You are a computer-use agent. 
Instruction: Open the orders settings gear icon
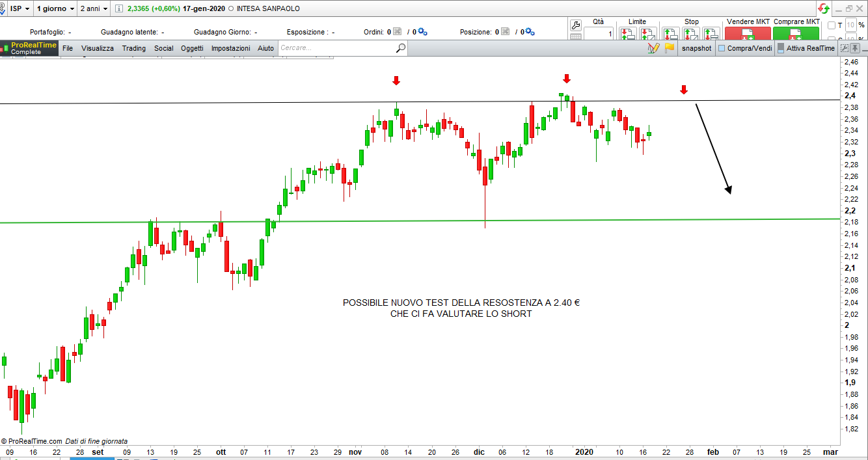pyautogui.click(x=422, y=32)
